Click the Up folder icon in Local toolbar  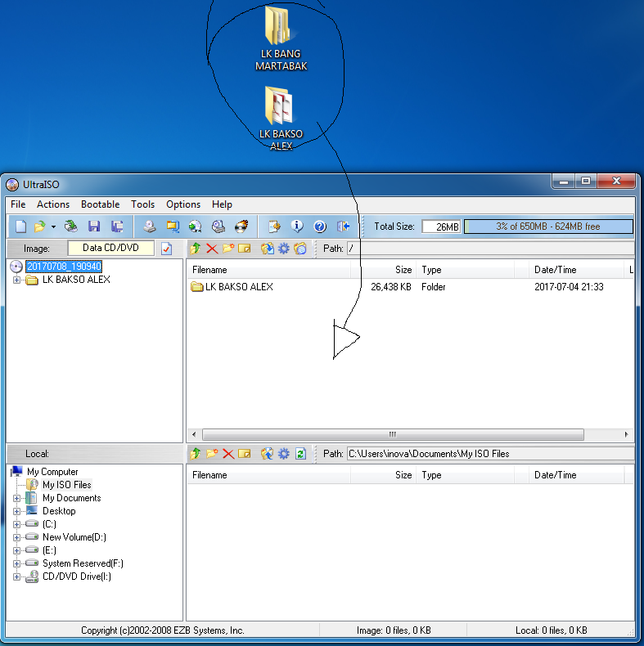click(196, 454)
